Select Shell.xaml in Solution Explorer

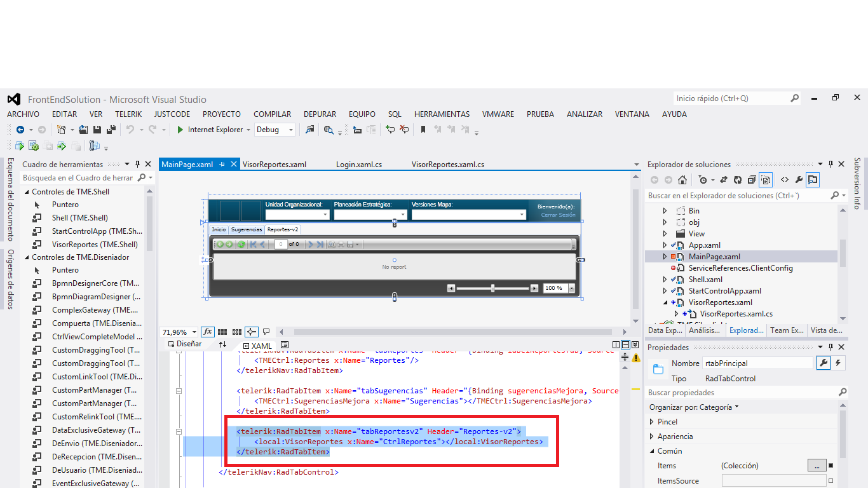[705, 280]
